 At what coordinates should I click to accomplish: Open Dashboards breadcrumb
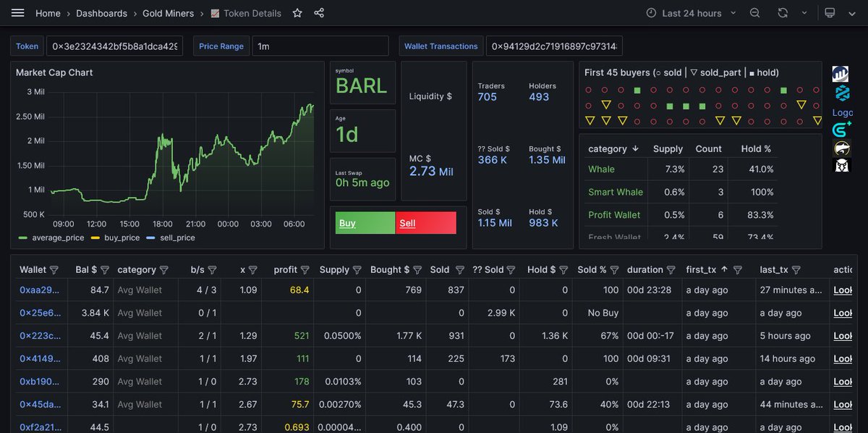click(101, 13)
